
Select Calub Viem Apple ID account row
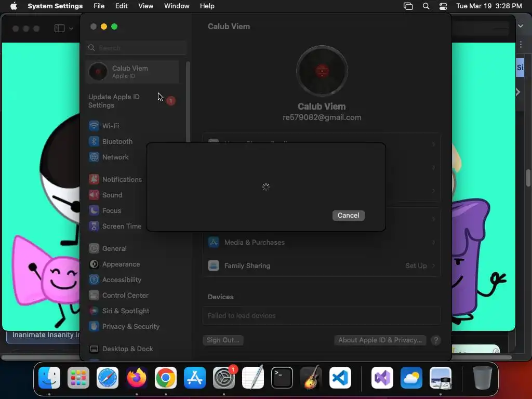(132, 72)
